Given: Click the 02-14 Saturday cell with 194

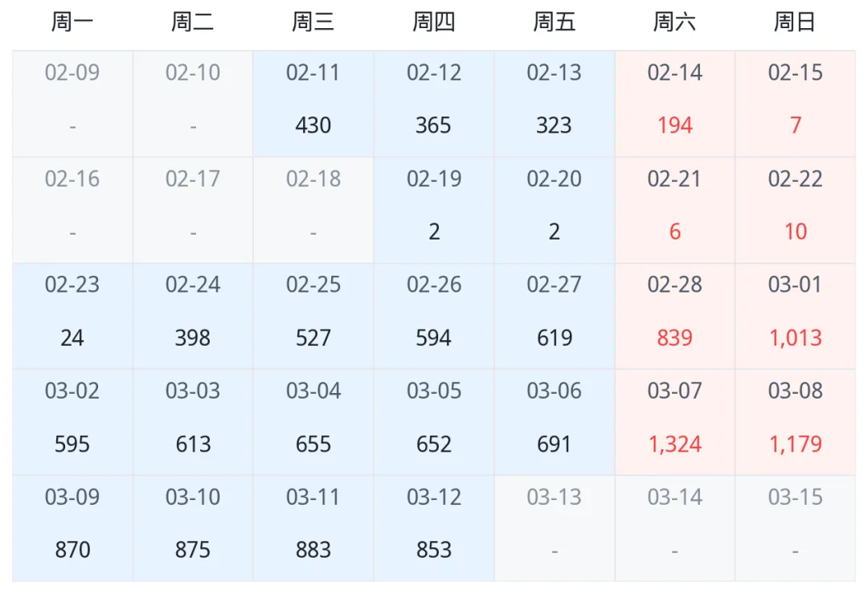Looking at the screenshot, I should pos(675,104).
